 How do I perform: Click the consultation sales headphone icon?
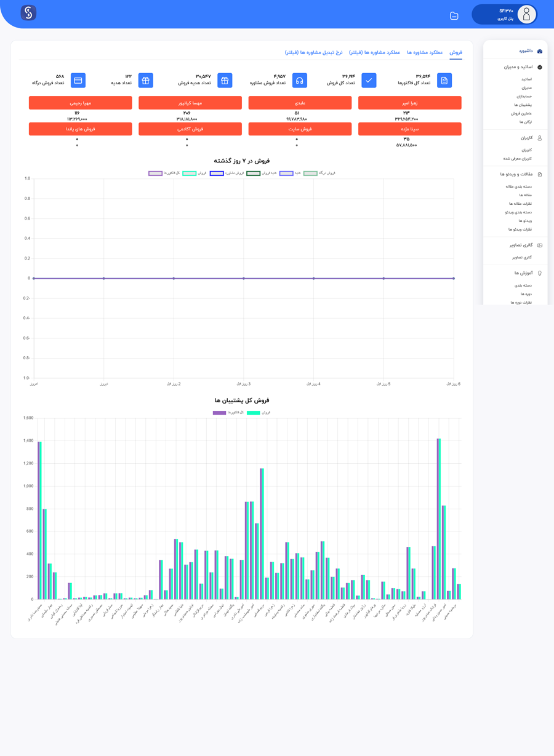tap(300, 81)
